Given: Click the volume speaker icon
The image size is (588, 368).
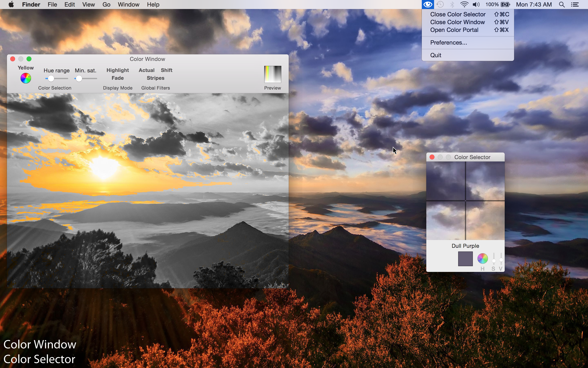Looking at the screenshot, I should click(476, 4).
